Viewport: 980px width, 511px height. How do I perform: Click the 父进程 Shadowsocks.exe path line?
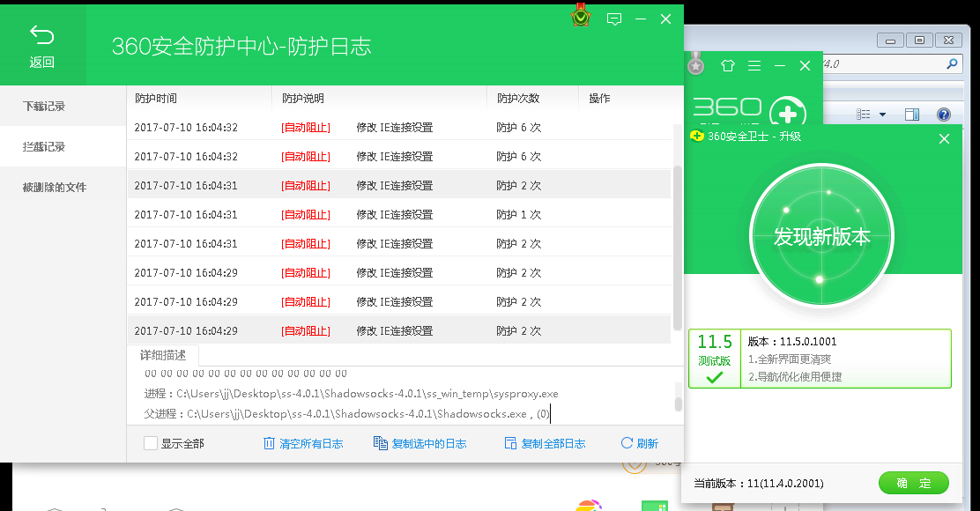(347, 413)
